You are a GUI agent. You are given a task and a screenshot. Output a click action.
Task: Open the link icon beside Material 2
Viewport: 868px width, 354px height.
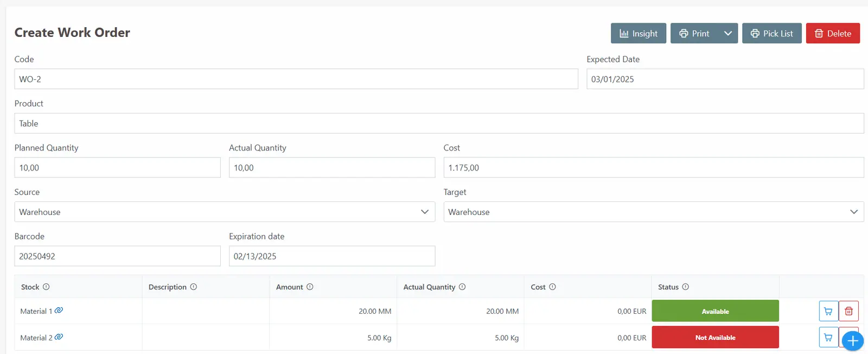click(59, 337)
